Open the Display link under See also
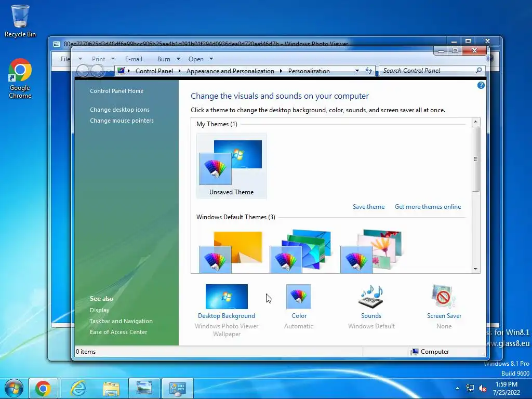 [x=99, y=310]
